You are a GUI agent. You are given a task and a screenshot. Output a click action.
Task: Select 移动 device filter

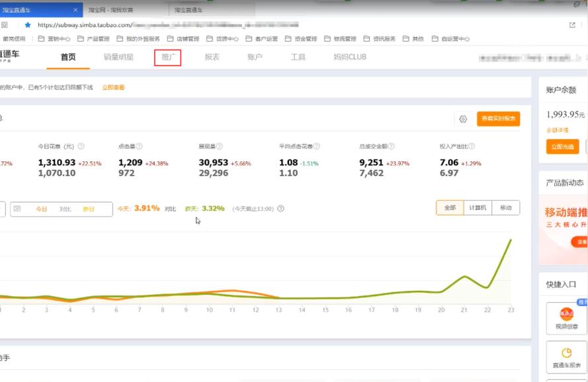tap(505, 208)
